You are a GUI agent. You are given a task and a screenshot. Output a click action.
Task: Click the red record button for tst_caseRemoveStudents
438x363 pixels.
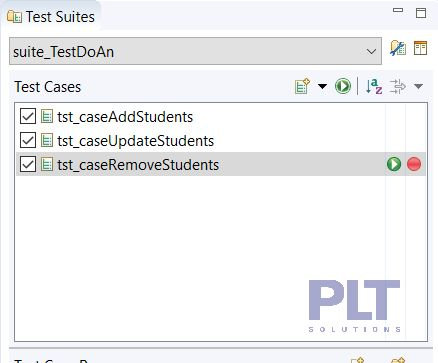[414, 164]
